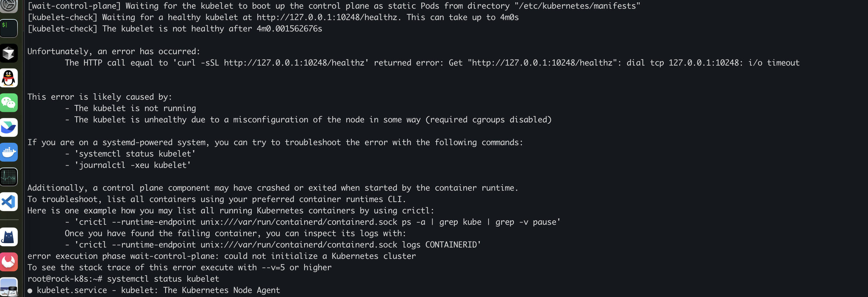
Task: Open QQ penguin app in dock
Action: (9, 78)
